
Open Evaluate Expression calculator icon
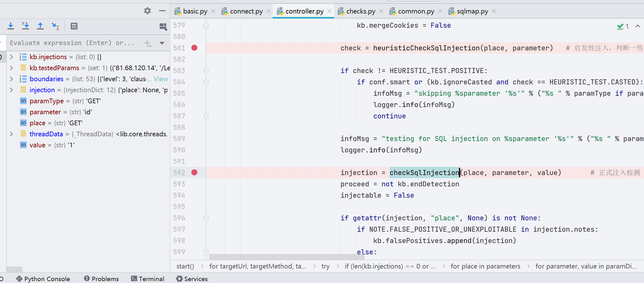pyautogui.click(x=74, y=26)
